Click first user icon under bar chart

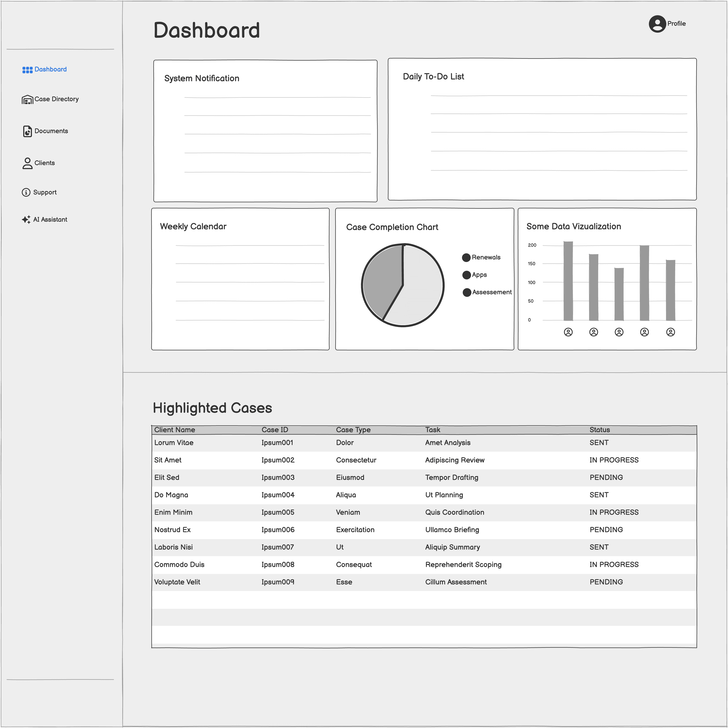[568, 332]
